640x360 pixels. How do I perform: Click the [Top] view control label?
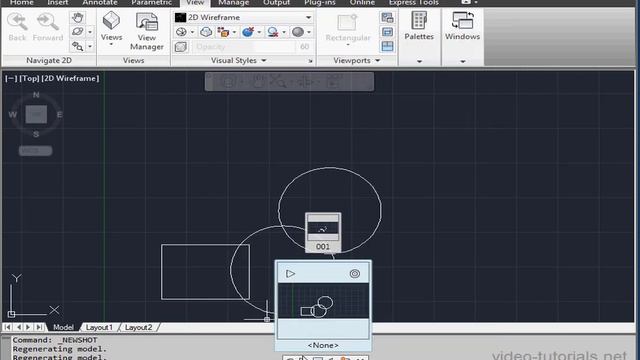29,78
